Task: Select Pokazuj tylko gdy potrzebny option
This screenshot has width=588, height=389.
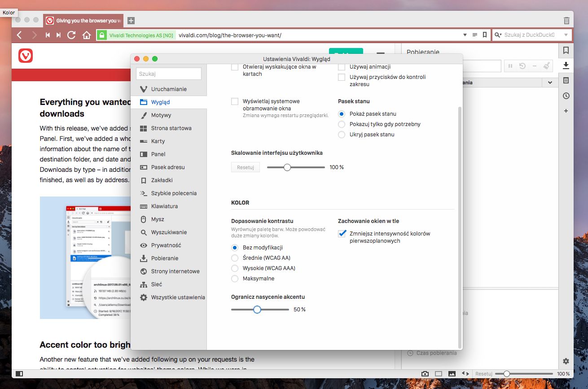Action: 342,124
